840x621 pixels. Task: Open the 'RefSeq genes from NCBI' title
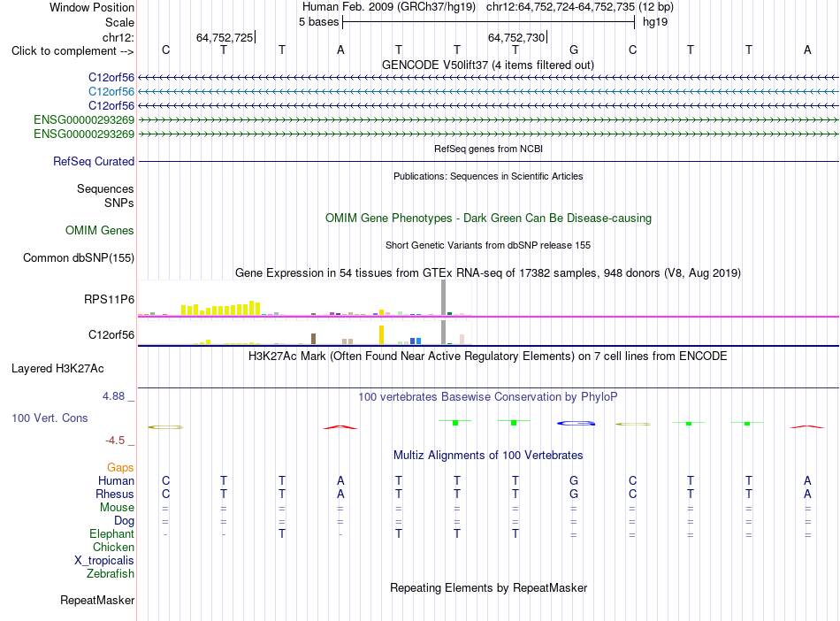tap(488, 149)
